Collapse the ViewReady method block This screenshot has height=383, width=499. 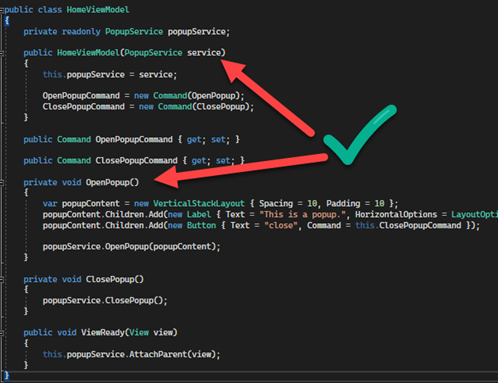[x=2, y=333]
